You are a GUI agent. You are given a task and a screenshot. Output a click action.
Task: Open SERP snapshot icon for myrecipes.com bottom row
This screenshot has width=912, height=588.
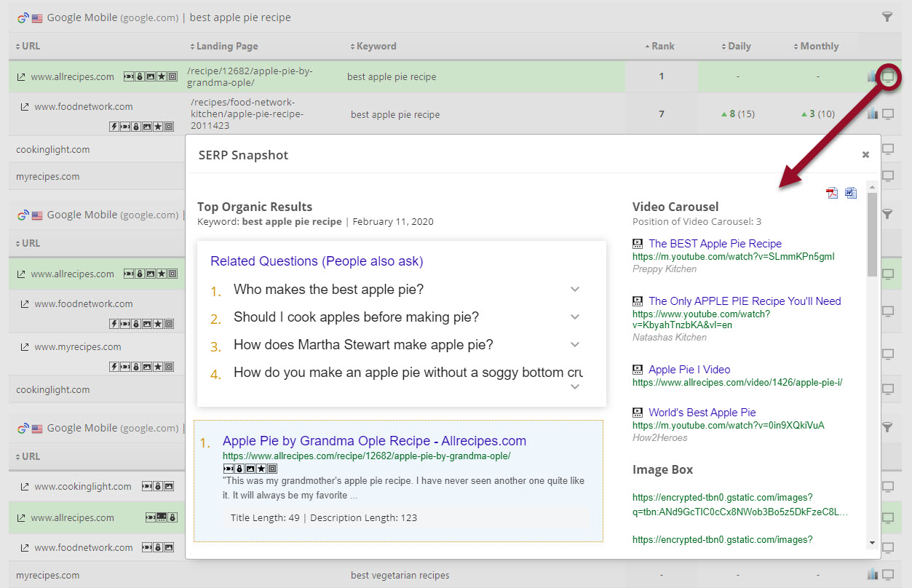point(888,575)
